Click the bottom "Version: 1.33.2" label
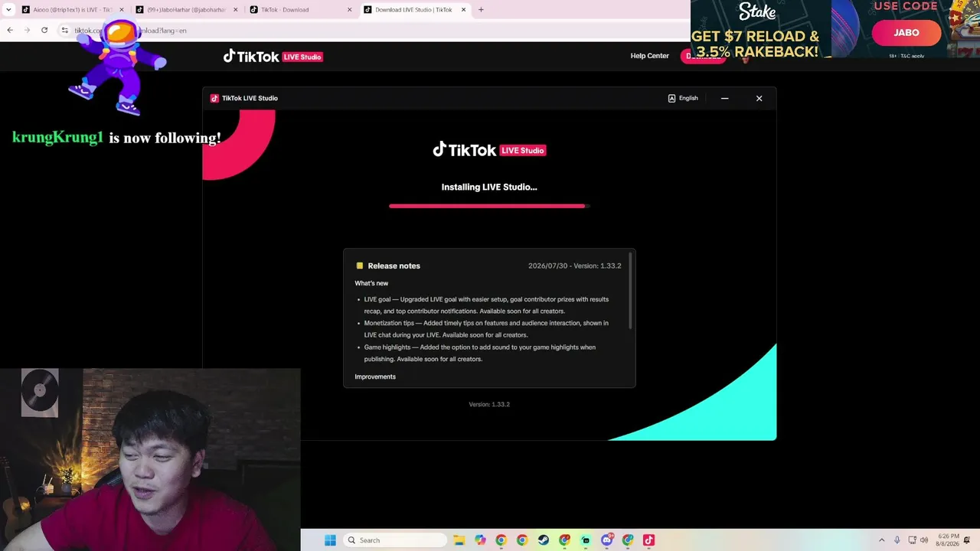This screenshot has height=551, width=980. (489, 404)
